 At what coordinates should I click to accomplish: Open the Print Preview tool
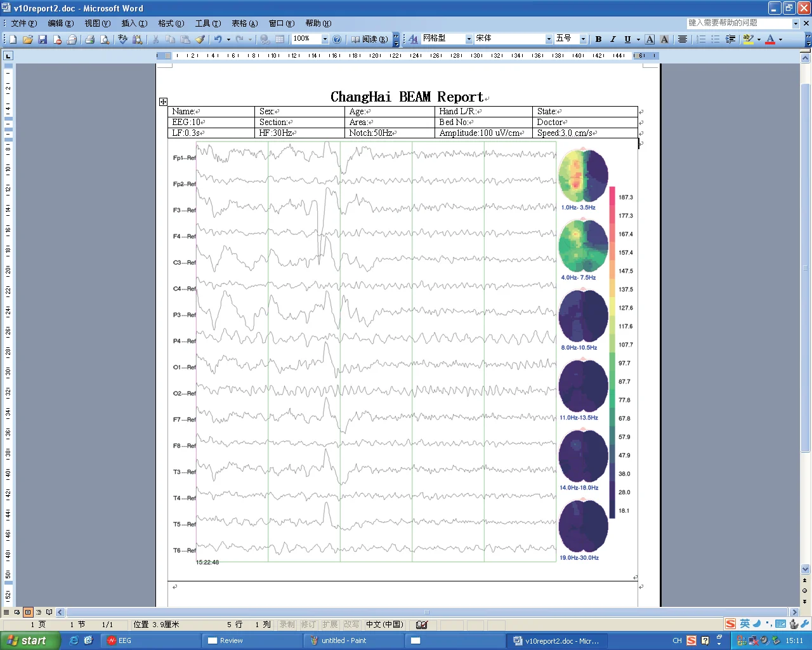click(x=105, y=39)
